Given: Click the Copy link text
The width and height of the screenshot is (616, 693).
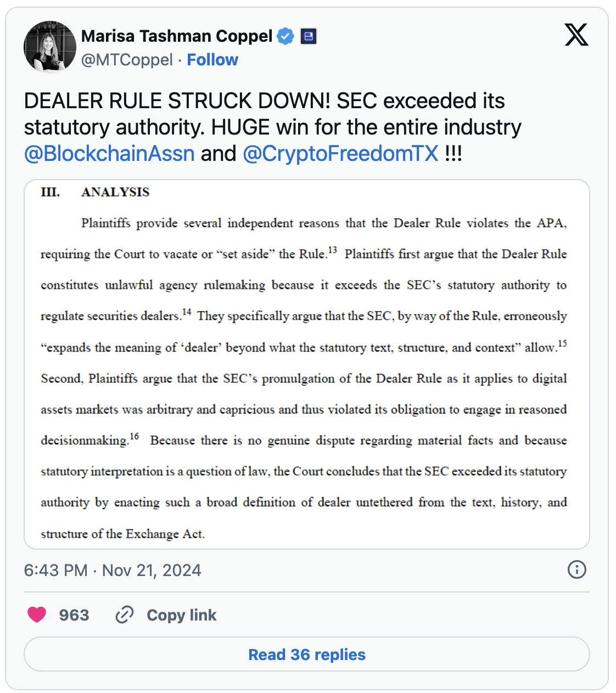Looking at the screenshot, I should (x=181, y=615).
